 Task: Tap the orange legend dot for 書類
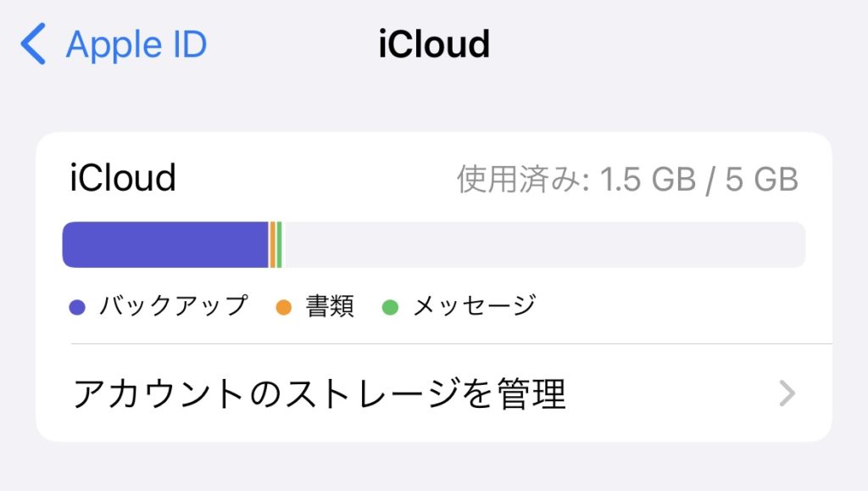click(284, 307)
